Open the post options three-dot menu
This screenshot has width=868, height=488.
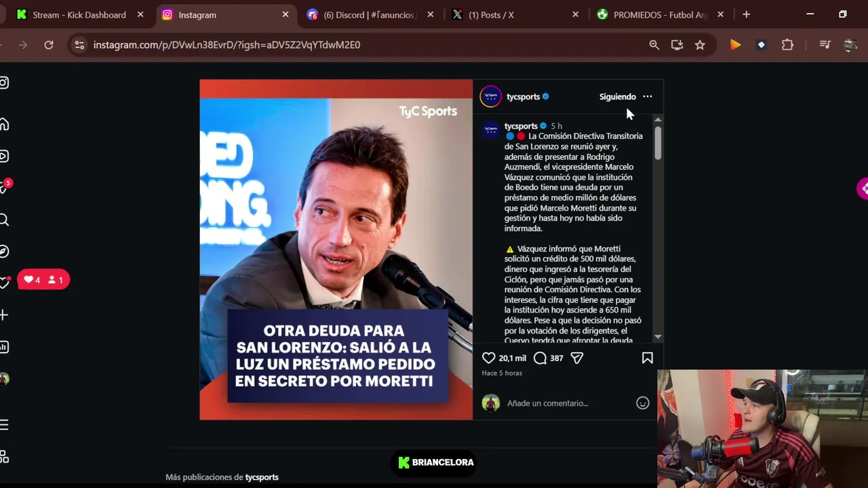648,96
